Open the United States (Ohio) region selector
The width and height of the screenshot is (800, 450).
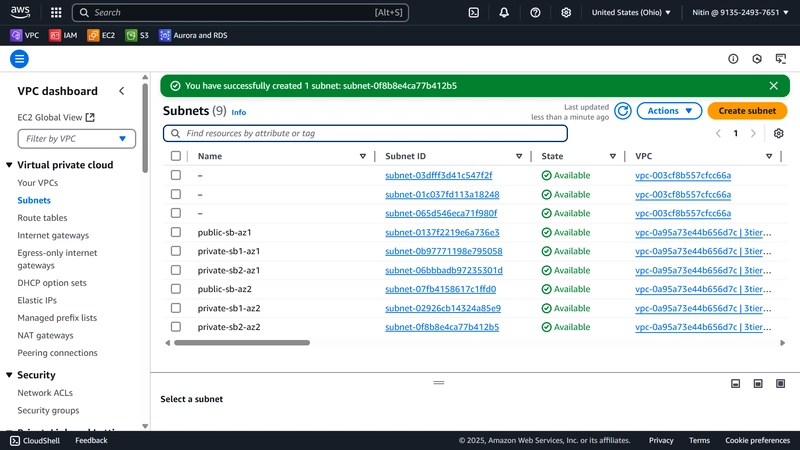(x=631, y=12)
